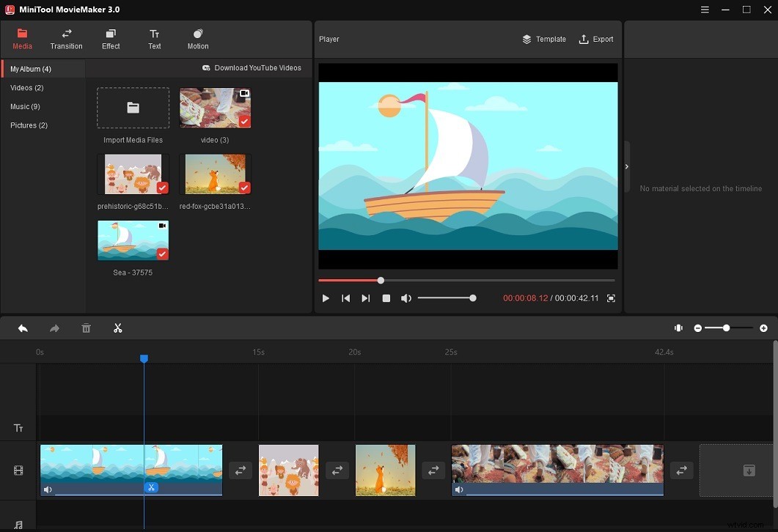This screenshot has width=778, height=532.
Task: Expand the collapsed right panel chevron
Action: (627, 166)
